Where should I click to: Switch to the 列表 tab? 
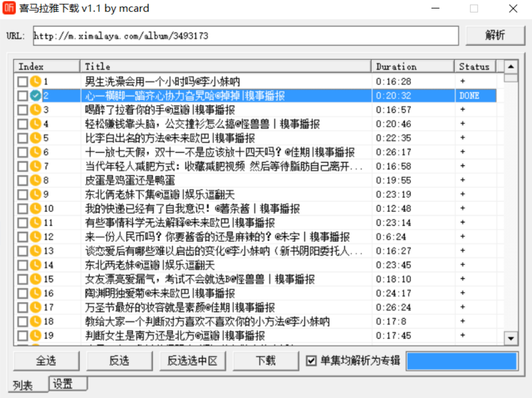pos(28,385)
